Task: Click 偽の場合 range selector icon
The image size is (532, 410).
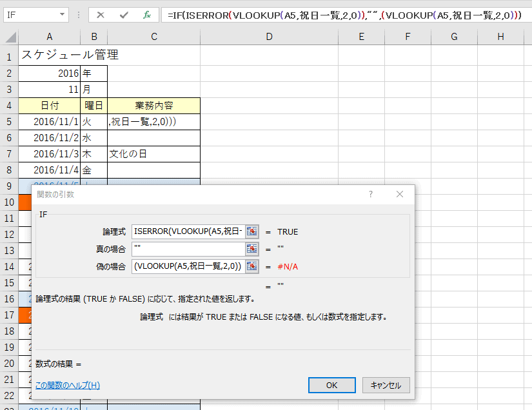Action: coord(251,266)
